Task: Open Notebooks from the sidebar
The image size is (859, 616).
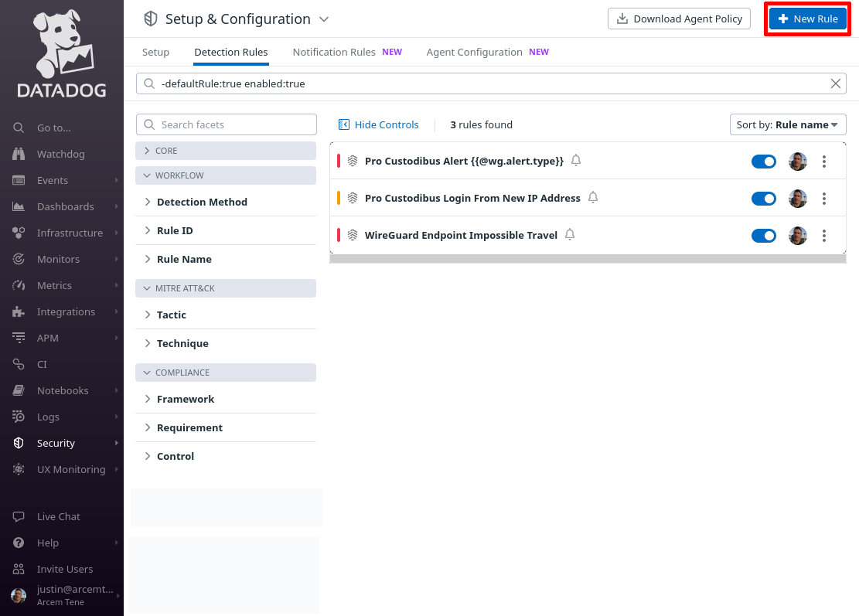Action: [x=63, y=390]
